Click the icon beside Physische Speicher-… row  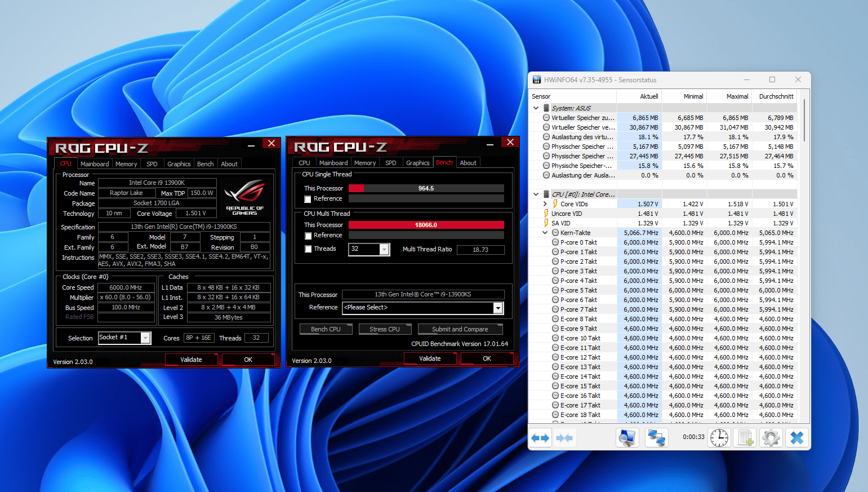546,166
